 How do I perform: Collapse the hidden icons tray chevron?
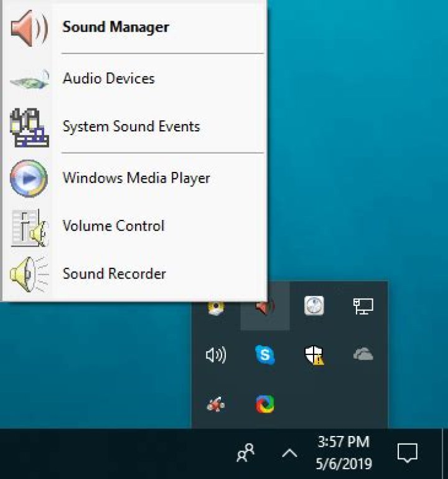point(289,453)
